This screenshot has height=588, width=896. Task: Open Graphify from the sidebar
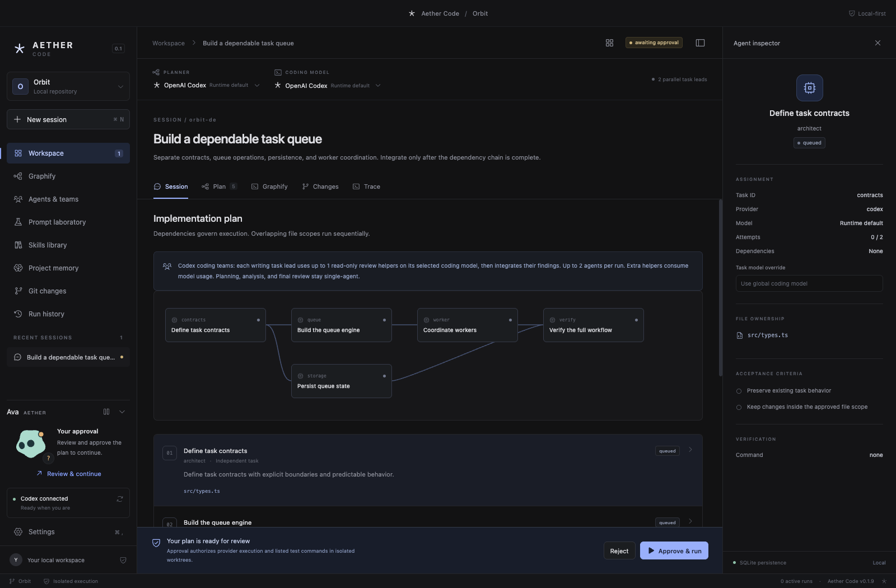click(68, 176)
